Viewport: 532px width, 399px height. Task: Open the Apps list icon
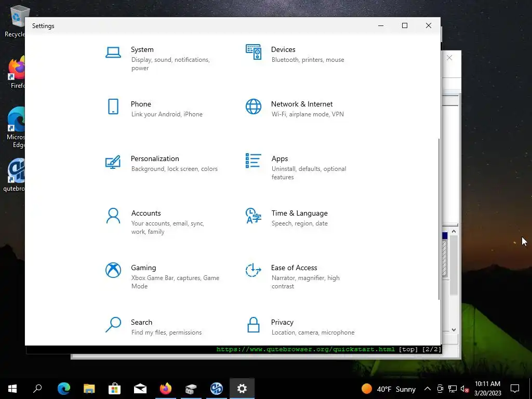(x=254, y=161)
